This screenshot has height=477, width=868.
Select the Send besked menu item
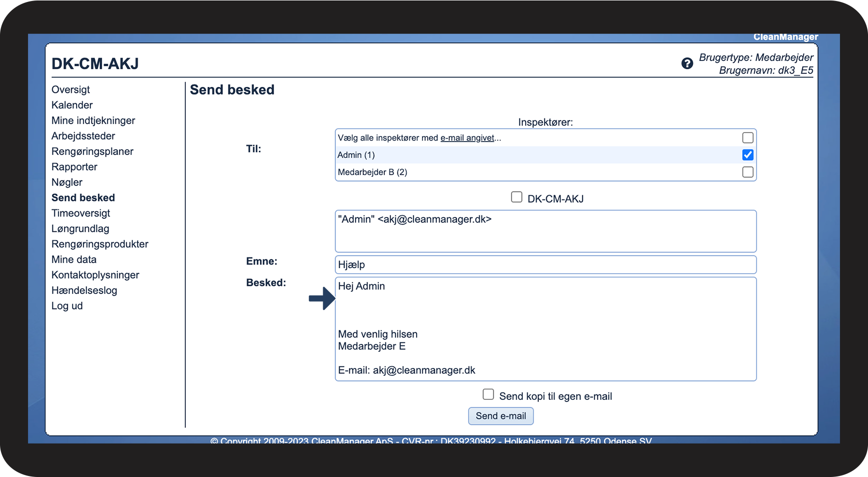[x=84, y=198]
